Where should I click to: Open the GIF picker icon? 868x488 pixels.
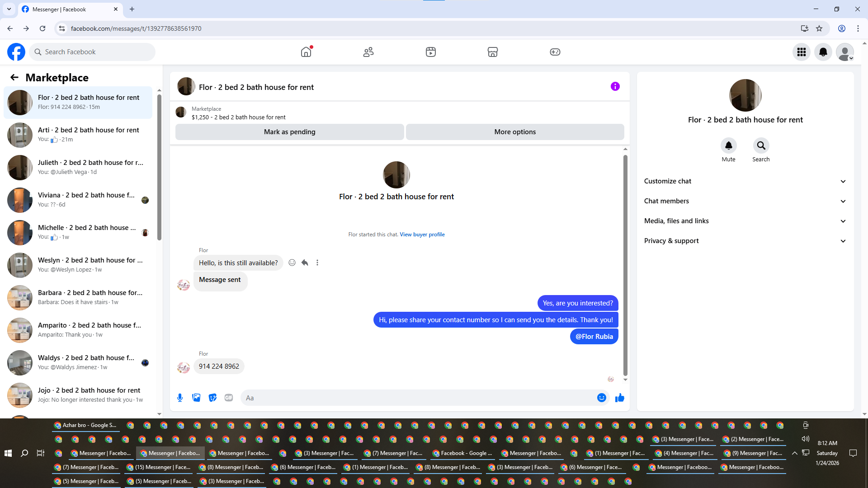point(229,398)
